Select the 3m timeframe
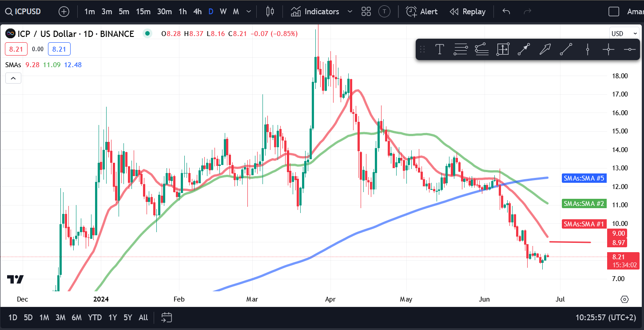The image size is (644, 330). [x=107, y=12]
